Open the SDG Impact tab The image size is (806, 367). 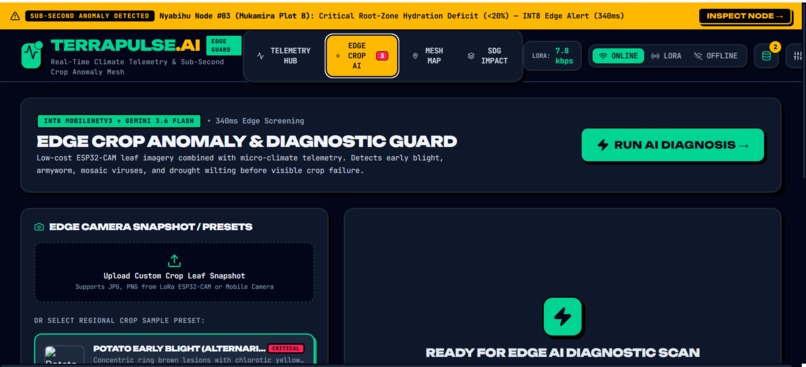coord(488,56)
